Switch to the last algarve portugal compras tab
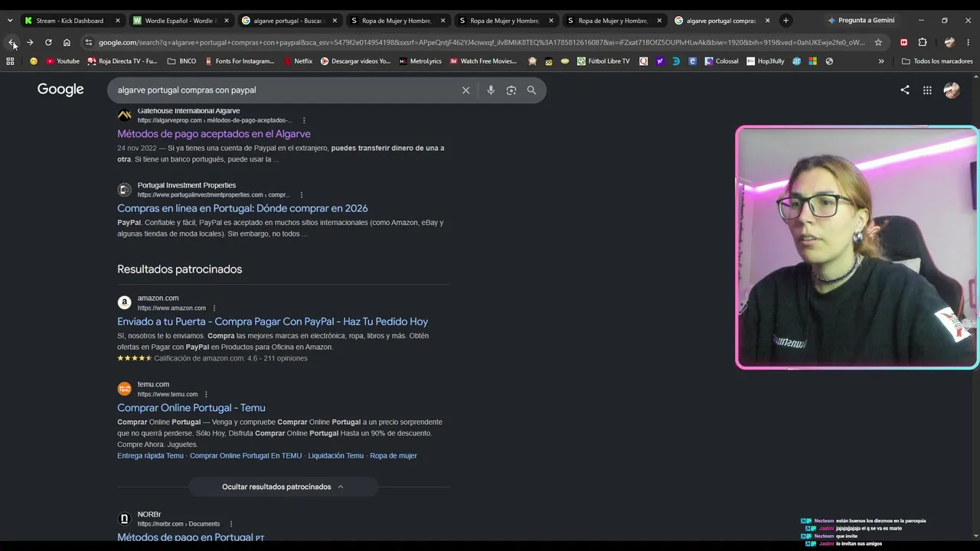Image resolution: width=980 pixels, height=551 pixels. [x=722, y=21]
